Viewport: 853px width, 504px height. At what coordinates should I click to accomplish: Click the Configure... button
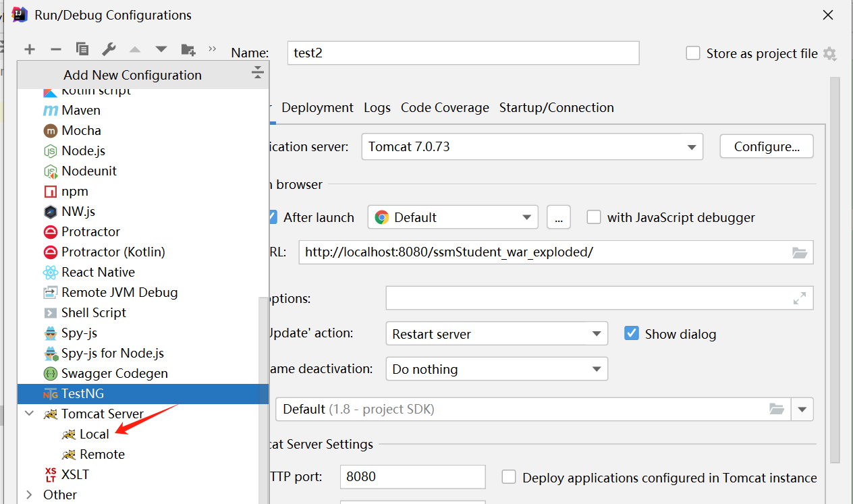point(767,146)
